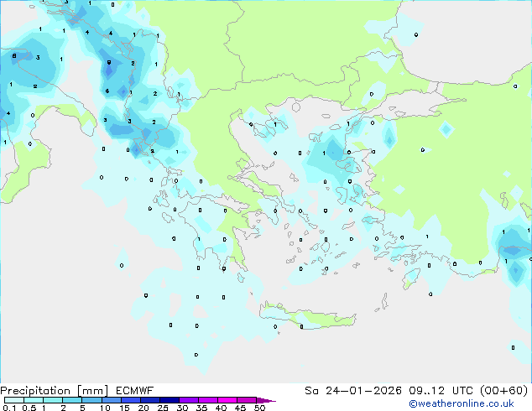The height and width of the screenshot is (411, 532).
Task: Click the above-50 arrow tip of legend
Action: click(x=266, y=400)
